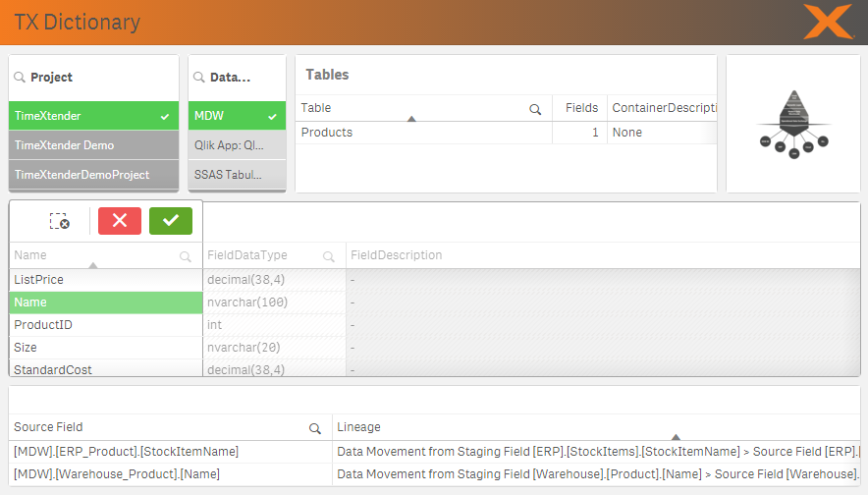Confirm selection with the green checkmark button
Screen dimensions: 868x495
[171, 221]
